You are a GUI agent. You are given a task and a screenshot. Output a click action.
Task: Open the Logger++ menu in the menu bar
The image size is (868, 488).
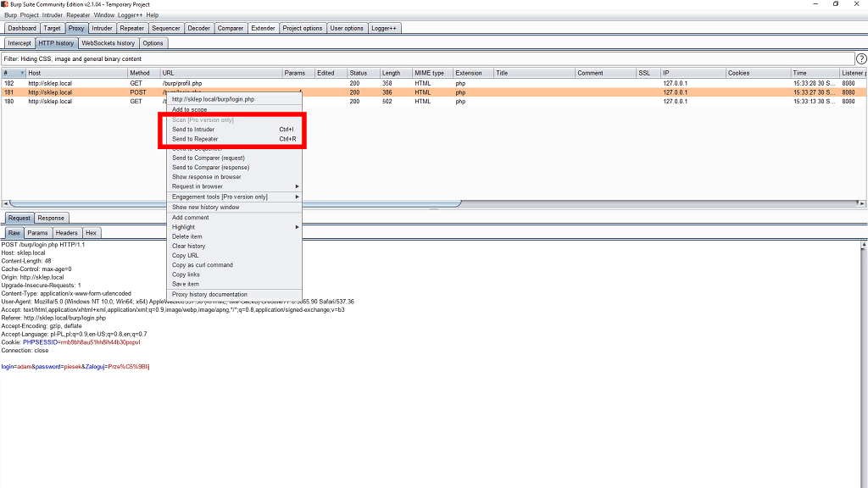(130, 15)
